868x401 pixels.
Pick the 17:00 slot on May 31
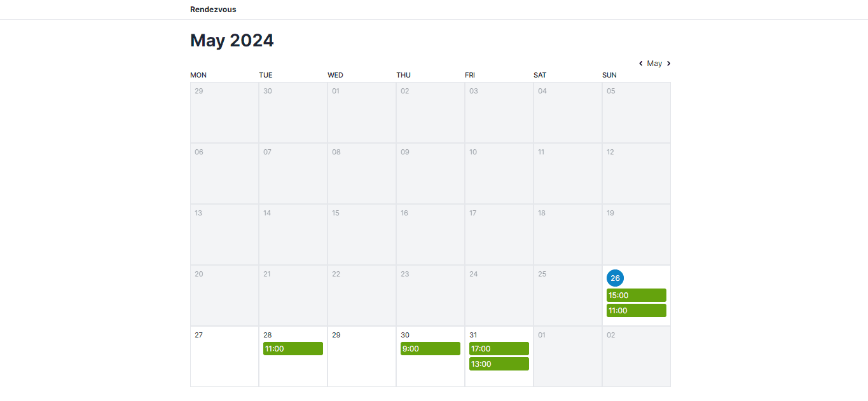click(499, 349)
